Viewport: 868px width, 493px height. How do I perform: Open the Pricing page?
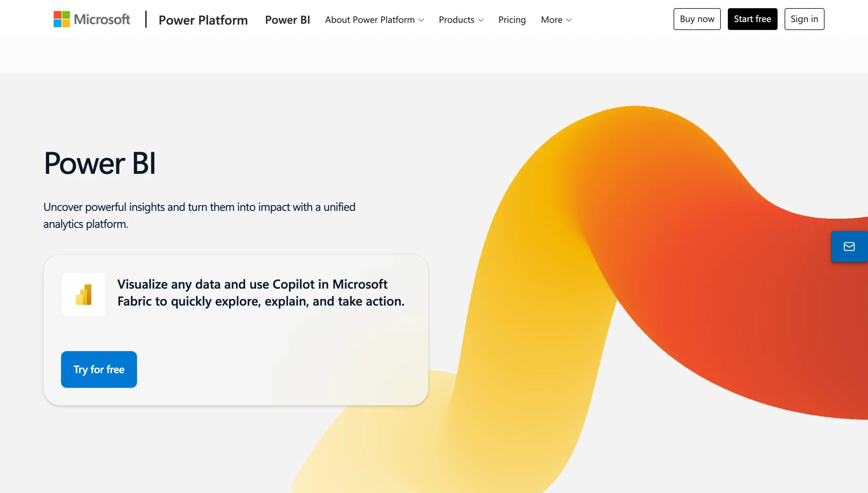tap(512, 20)
